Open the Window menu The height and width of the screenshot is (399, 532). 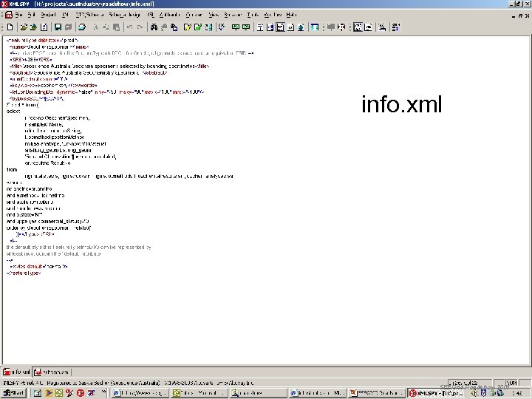(x=273, y=15)
